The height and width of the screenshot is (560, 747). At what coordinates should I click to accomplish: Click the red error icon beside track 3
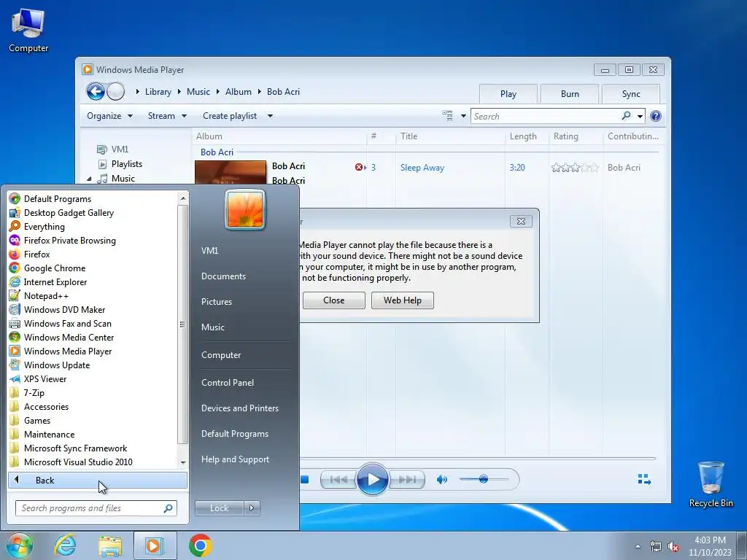click(x=359, y=167)
